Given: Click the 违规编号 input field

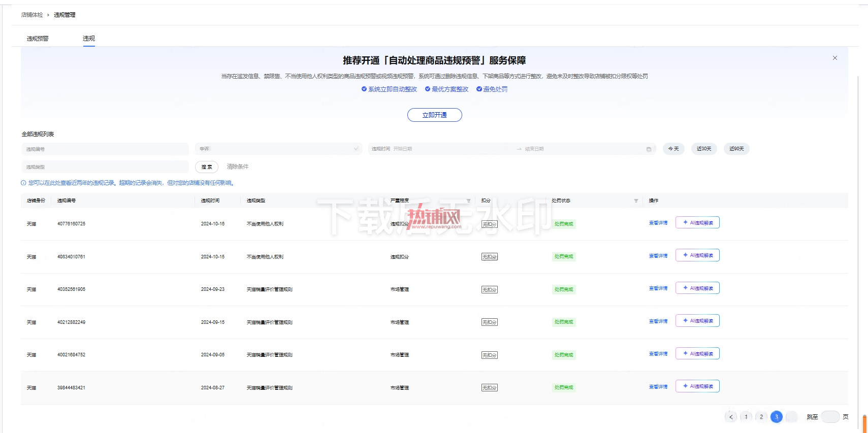Looking at the screenshot, I should click(105, 149).
